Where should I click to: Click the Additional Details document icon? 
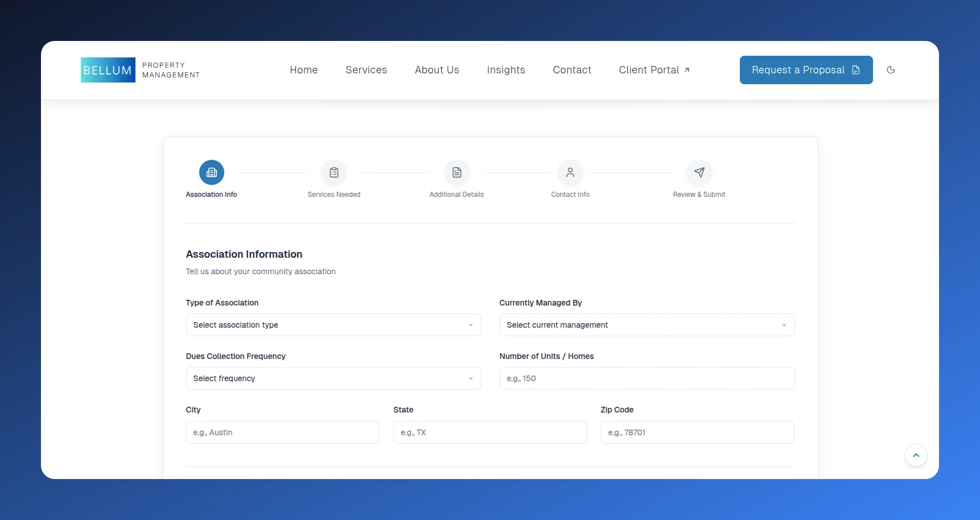[x=457, y=172]
